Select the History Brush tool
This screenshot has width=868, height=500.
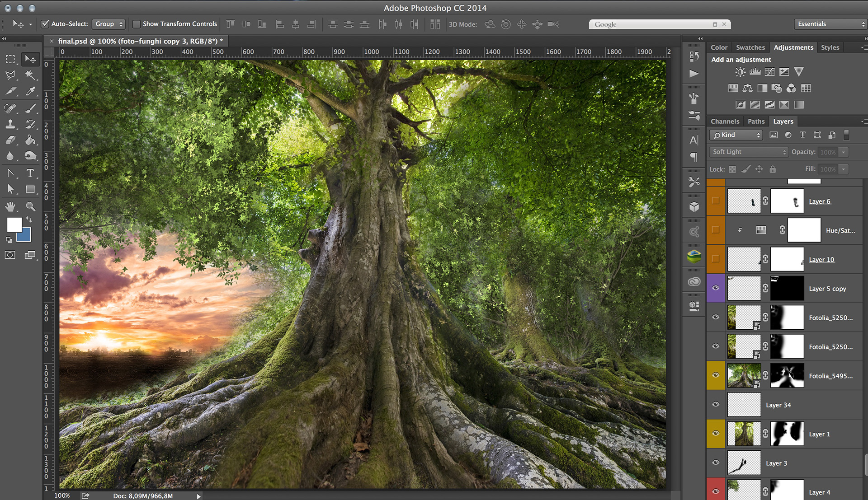coord(30,124)
